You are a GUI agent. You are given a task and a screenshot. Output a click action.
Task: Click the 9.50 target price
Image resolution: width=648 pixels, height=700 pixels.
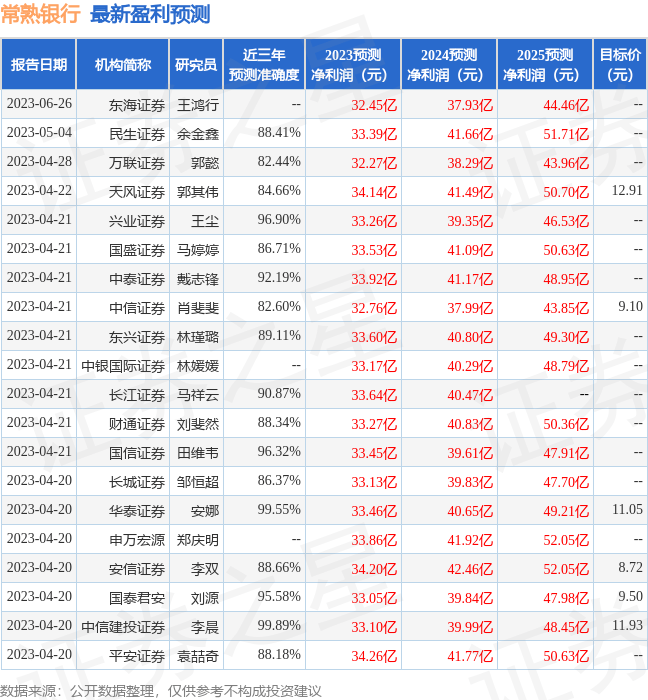[630, 597]
